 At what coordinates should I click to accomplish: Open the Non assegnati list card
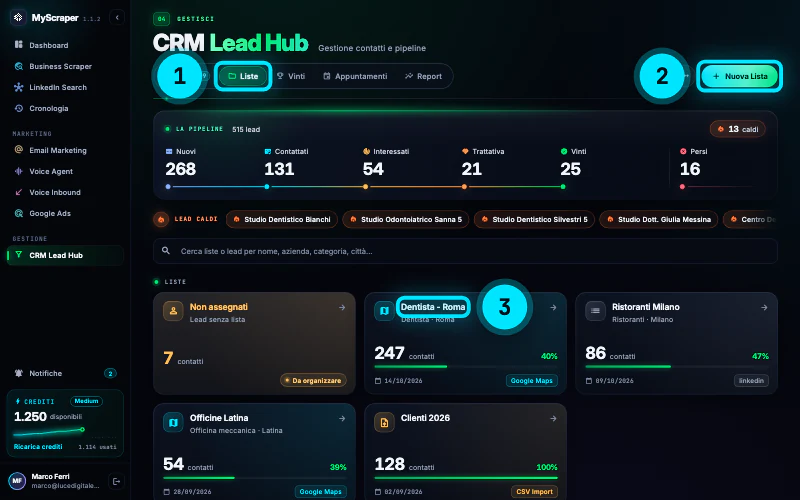pos(254,343)
